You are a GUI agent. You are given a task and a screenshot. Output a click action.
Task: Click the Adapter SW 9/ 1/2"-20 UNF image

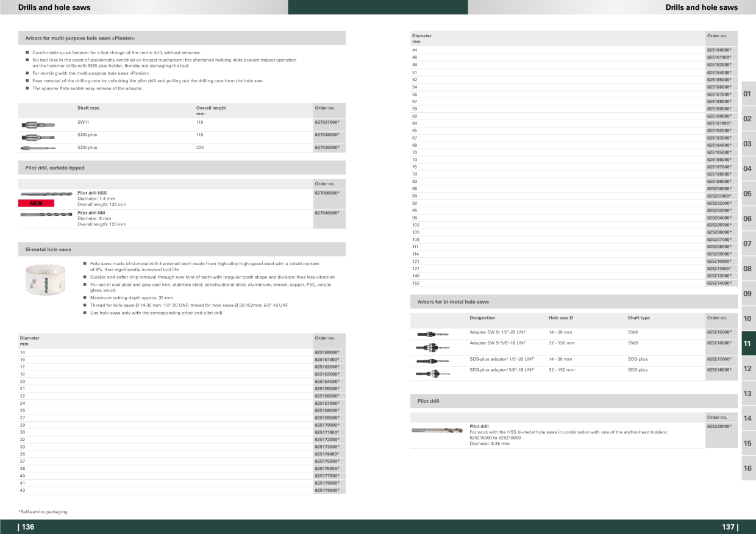pos(432,334)
